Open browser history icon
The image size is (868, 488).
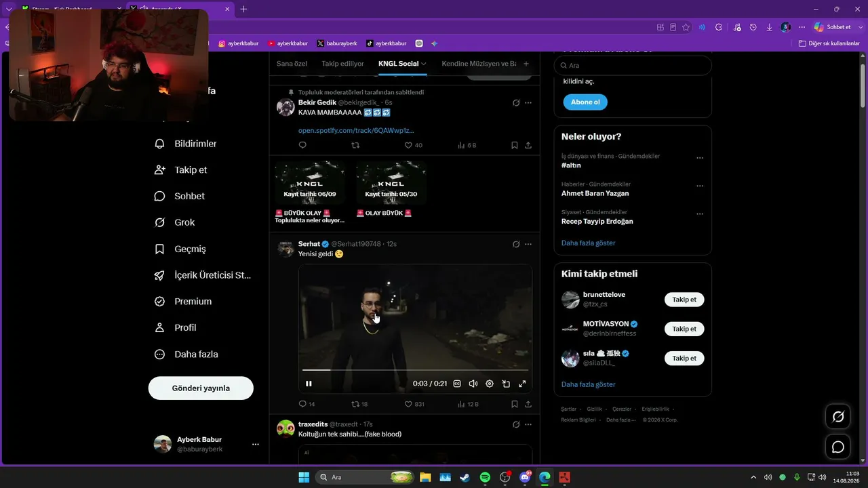pyautogui.click(x=753, y=27)
